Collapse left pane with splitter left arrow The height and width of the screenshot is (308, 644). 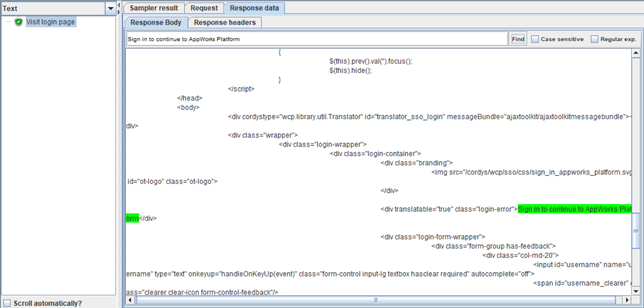point(119,5)
